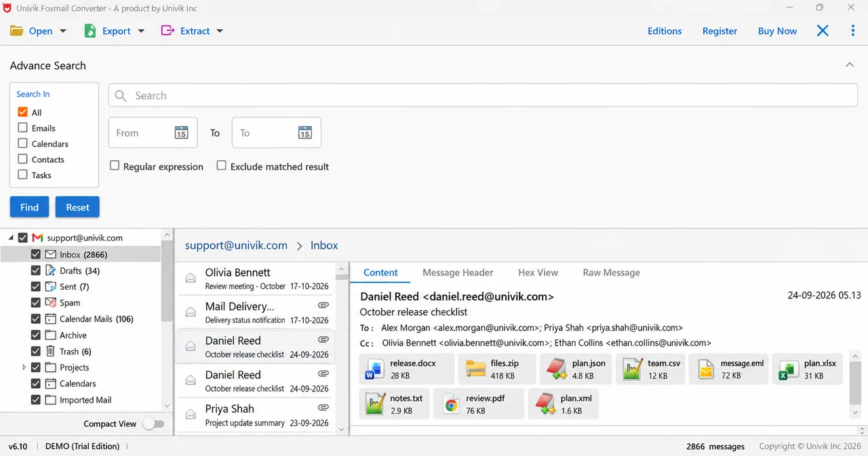Open the Extract dropdown menu
Image resolution: width=868 pixels, height=456 pixels.
[x=219, y=31]
